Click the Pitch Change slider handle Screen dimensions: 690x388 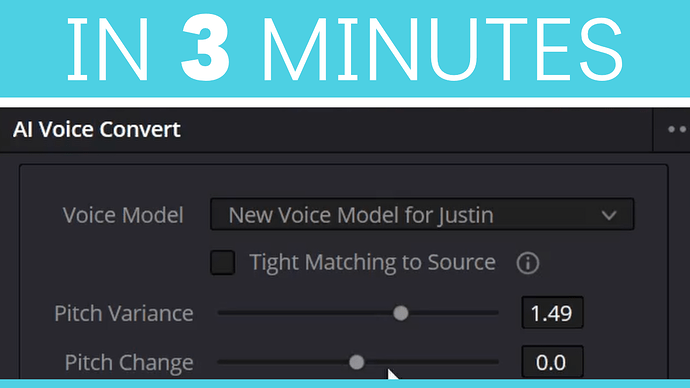[356, 362]
